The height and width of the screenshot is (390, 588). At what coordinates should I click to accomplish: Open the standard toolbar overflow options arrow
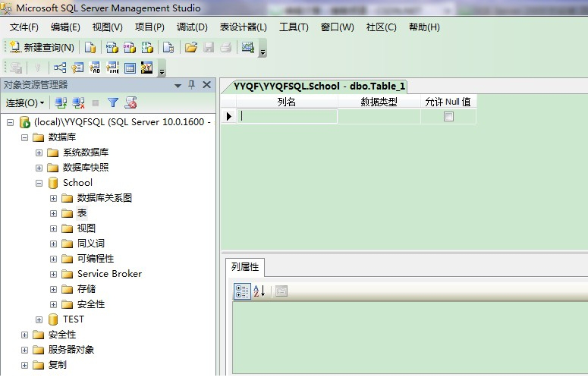coord(263,52)
